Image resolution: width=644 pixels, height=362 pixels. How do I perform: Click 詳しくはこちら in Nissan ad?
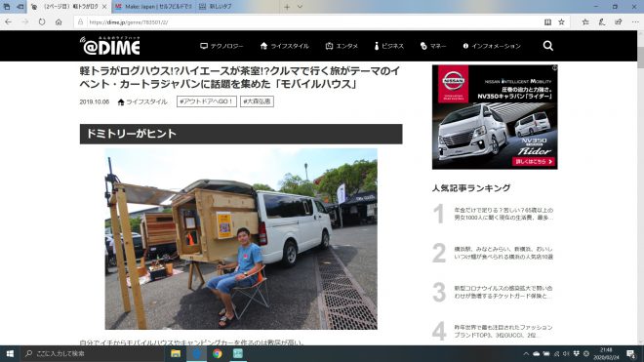click(534, 162)
